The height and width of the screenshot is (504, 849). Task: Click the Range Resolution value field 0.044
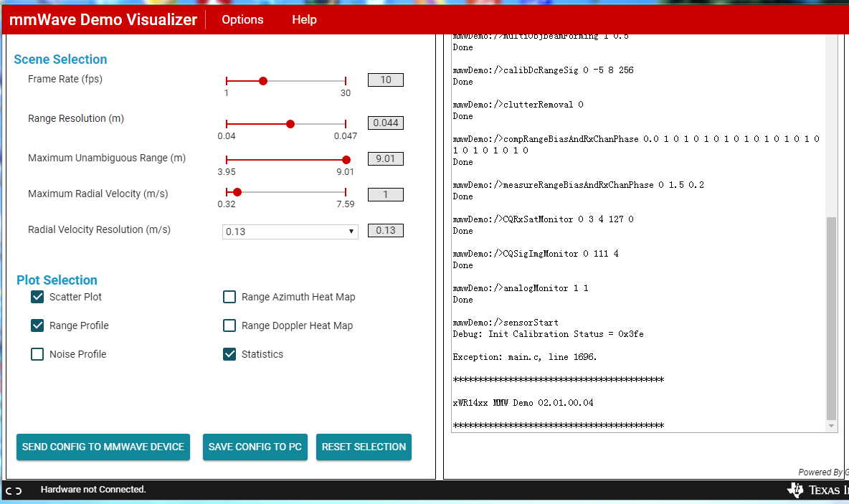[386, 123]
